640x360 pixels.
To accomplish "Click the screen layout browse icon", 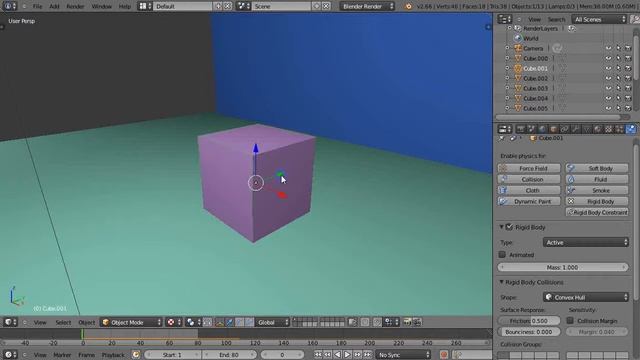I will click(144, 6).
